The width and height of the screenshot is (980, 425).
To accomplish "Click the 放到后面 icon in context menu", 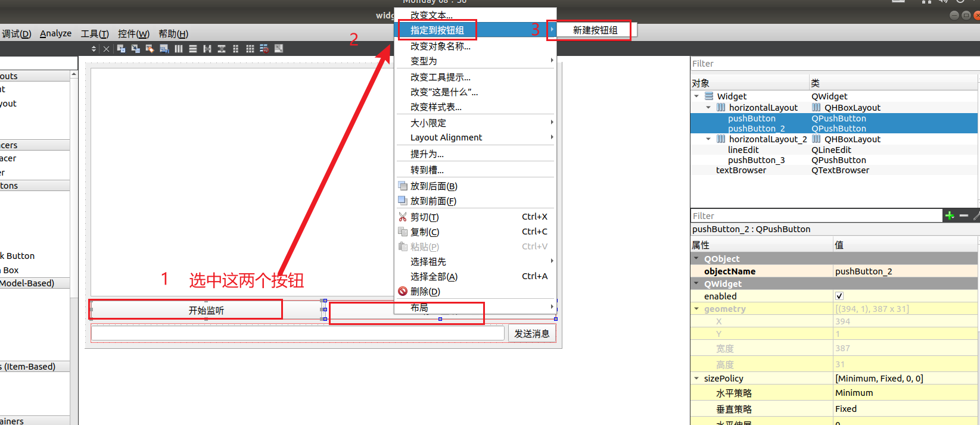I will 403,186.
